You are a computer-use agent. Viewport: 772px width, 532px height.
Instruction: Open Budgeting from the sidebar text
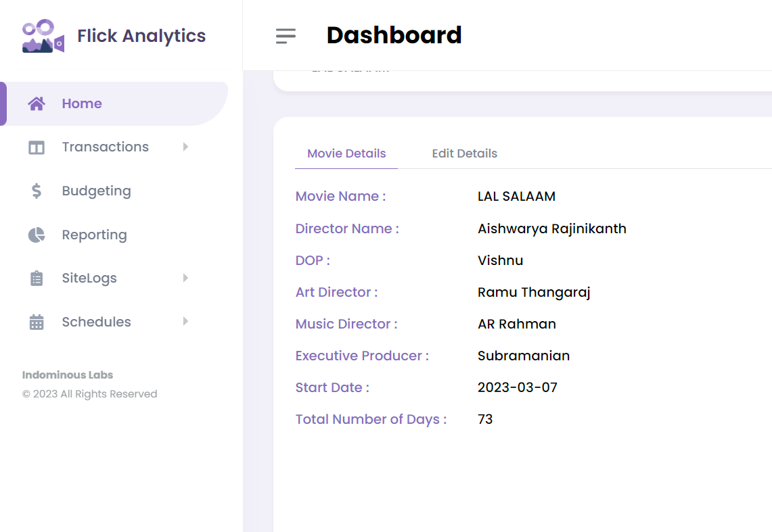pyautogui.click(x=96, y=191)
